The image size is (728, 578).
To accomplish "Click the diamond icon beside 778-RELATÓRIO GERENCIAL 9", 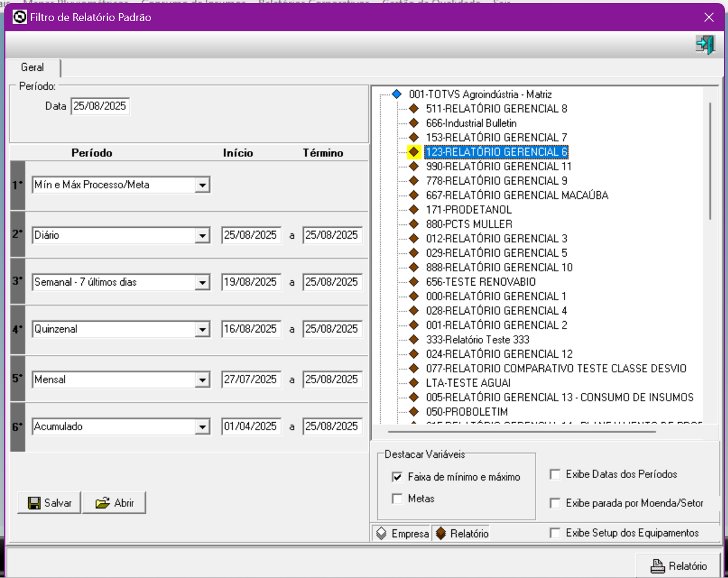I will click(x=414, y=181).
